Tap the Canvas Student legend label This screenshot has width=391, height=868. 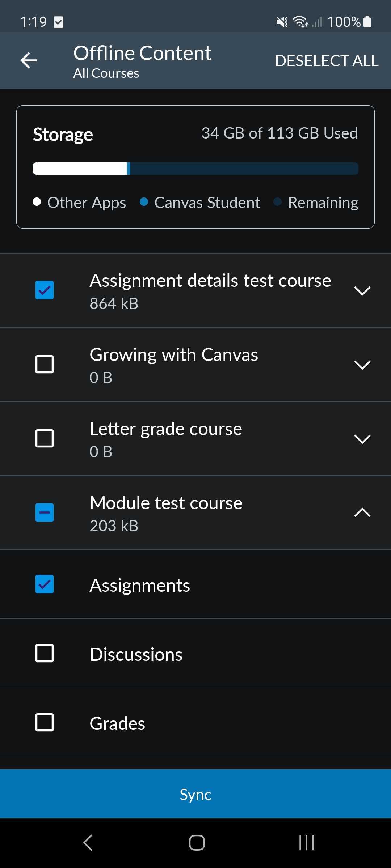[x=207, y=203]
